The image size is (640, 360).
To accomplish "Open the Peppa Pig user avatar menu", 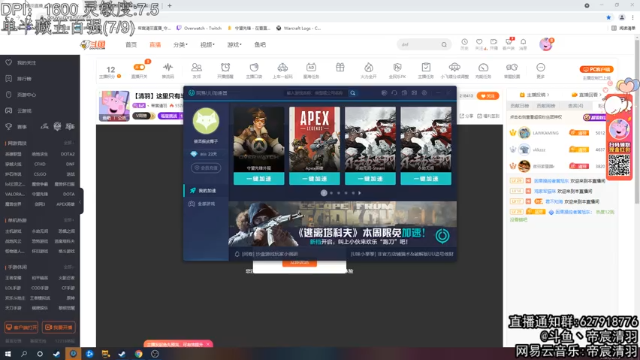I will click(546, 44).
